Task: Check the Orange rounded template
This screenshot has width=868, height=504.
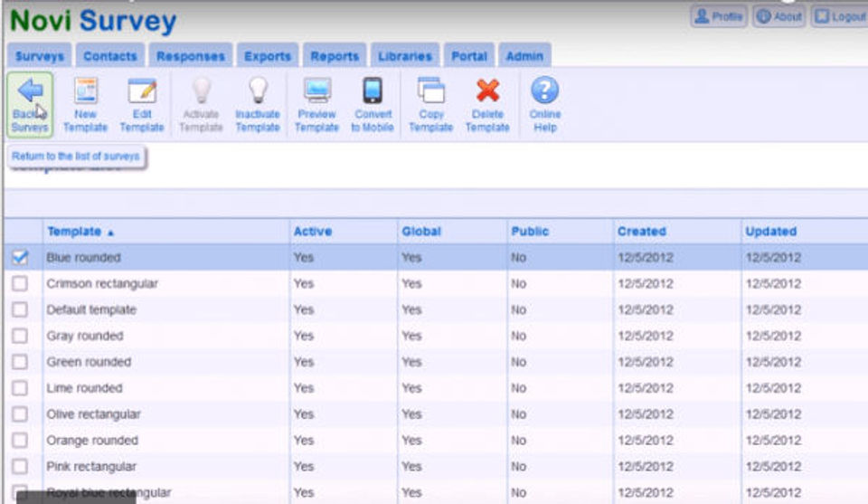Action: (20, 441)
